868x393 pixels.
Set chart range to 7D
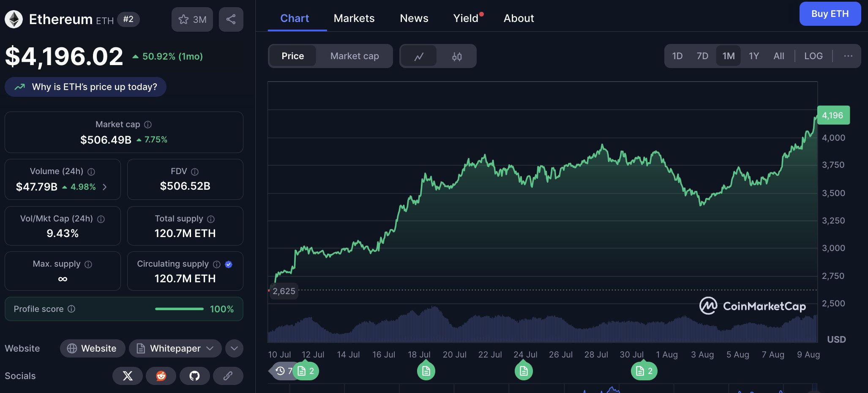(702, 56)
